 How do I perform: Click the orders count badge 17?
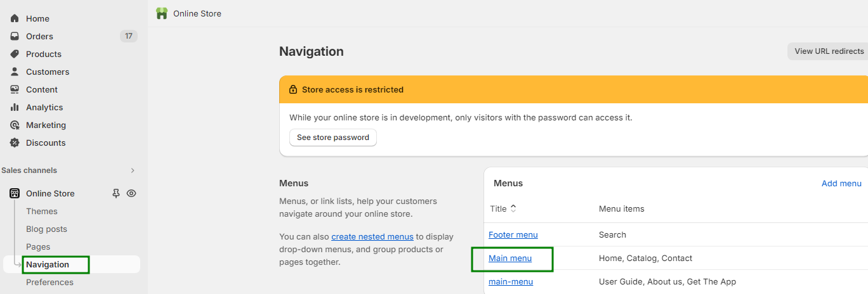[128, 36]
